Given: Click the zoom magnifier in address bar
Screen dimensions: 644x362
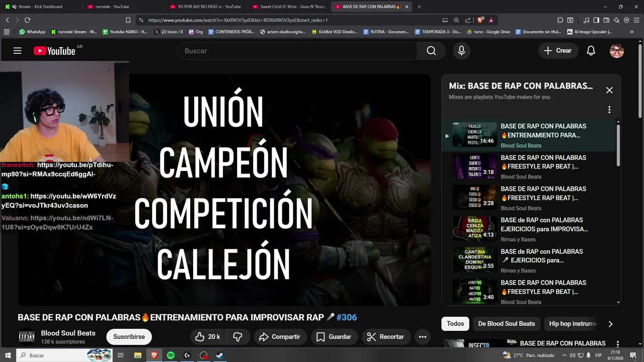Looking at the screenshot, I should pyautogui.click(x=456, y=20).
